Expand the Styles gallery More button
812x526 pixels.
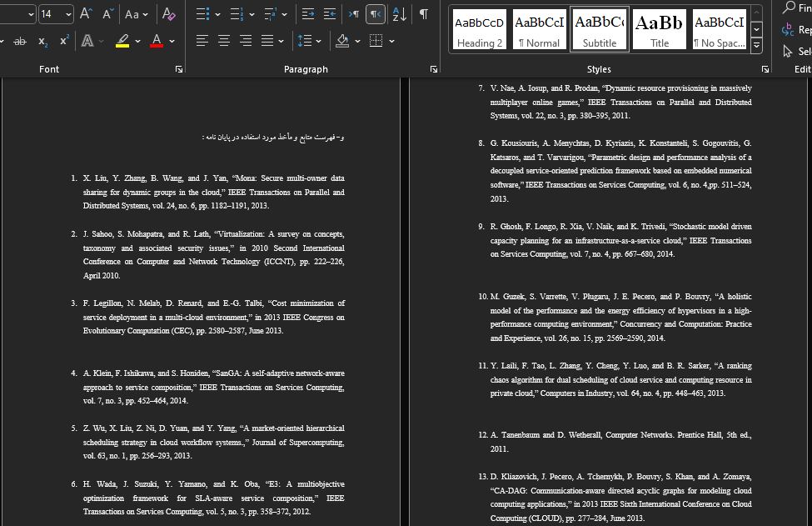[x=756, y=46]
